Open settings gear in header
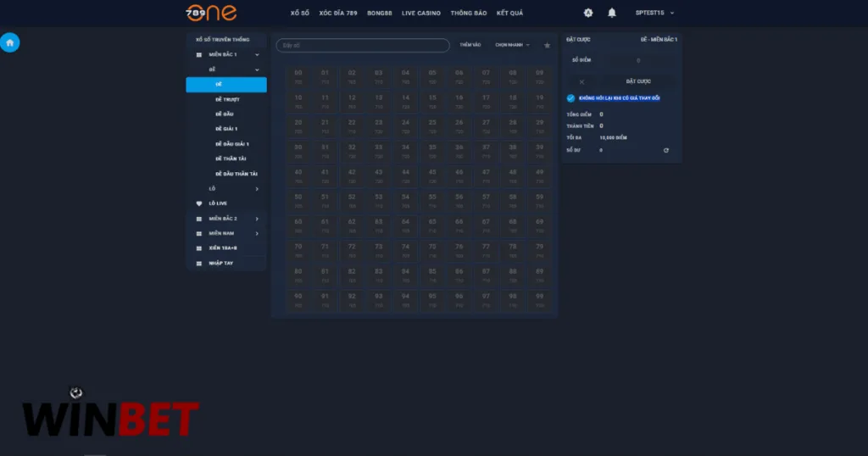Image resolution: width=868 pixels, height=456 pixels. [588, 13]
